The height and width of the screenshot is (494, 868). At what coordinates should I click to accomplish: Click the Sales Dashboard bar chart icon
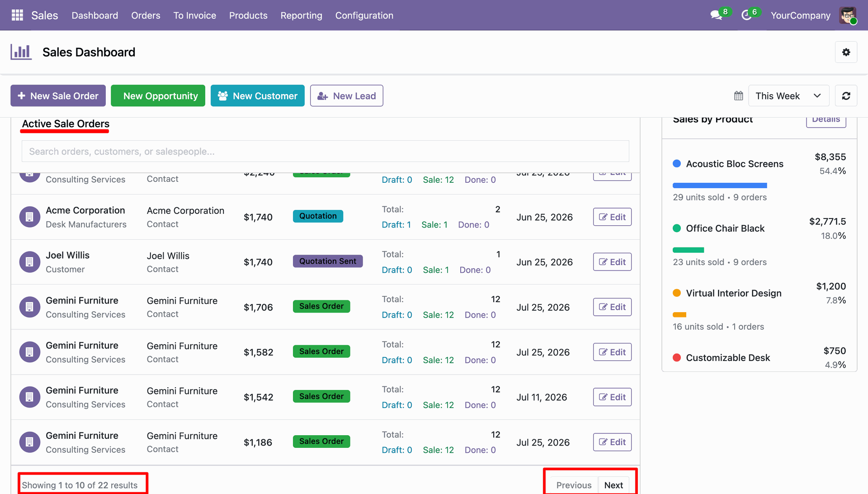click(21, 52)
